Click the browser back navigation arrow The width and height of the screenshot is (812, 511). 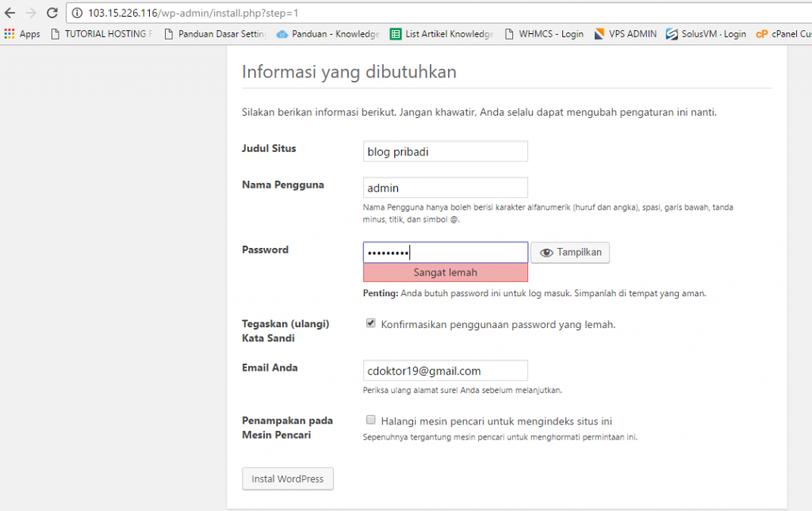(10, 12)
